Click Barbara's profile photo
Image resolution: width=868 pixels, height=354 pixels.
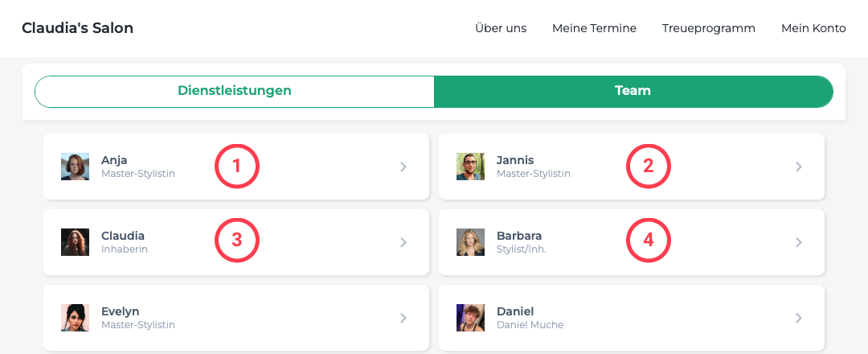[x=470, y=242]
